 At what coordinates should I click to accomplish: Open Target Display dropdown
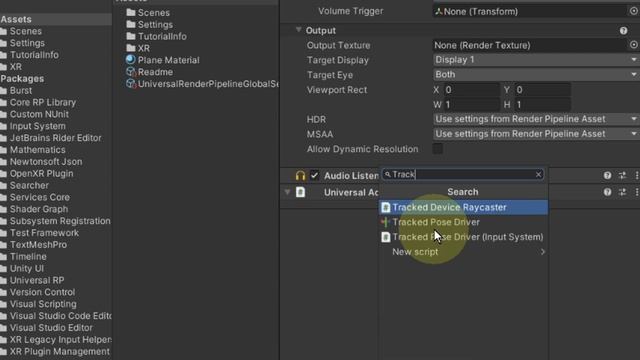536,60
